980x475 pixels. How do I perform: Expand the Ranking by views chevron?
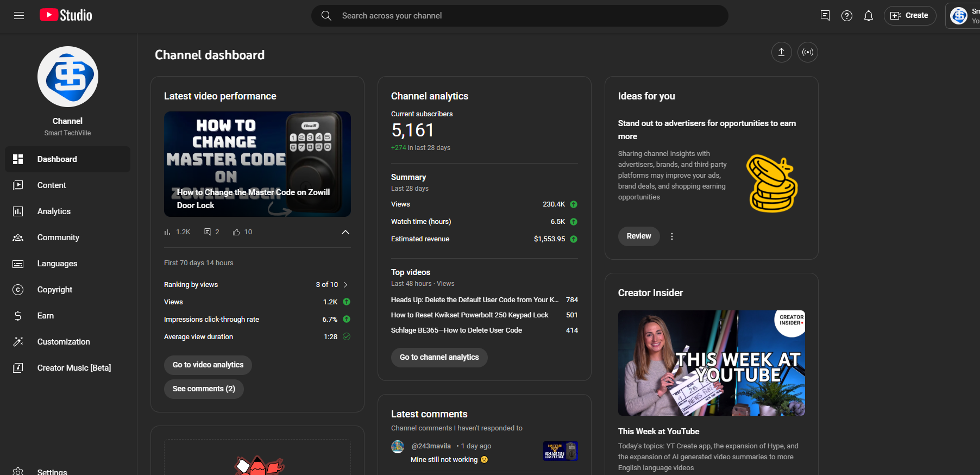pos(345,285)
